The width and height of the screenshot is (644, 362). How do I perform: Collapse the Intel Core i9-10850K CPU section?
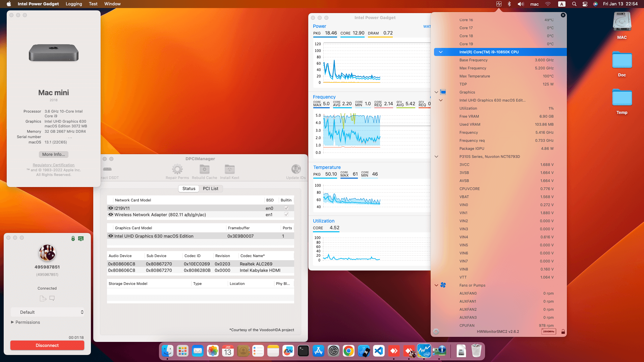tap(441, 52)
